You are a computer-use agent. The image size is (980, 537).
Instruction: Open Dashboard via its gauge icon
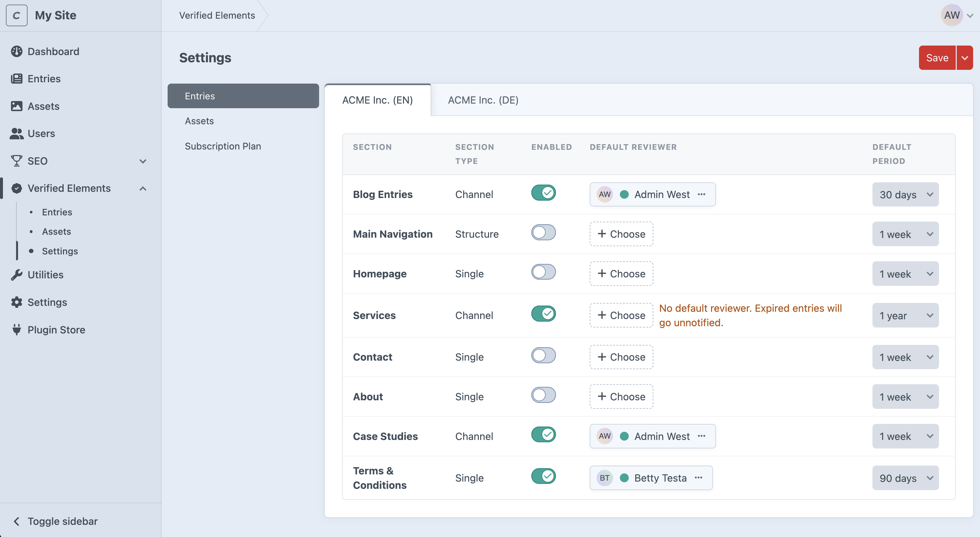click(x=16, y=51)
